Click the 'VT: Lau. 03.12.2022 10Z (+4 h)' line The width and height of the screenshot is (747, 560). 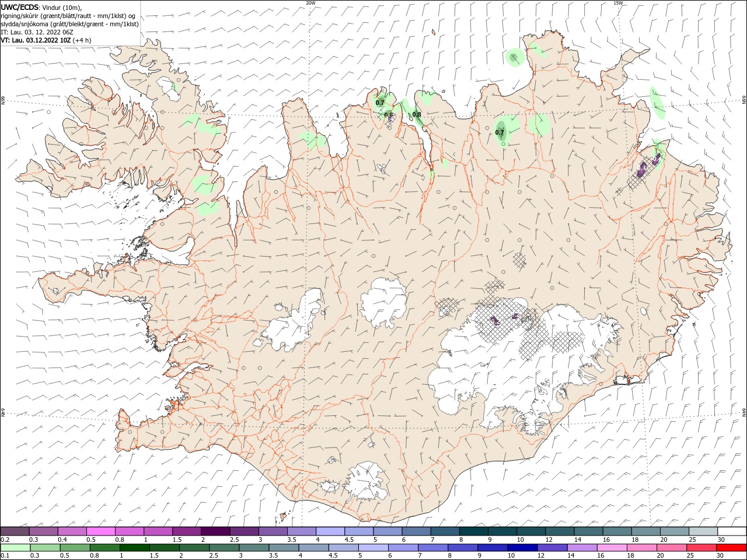pos(46,40)
